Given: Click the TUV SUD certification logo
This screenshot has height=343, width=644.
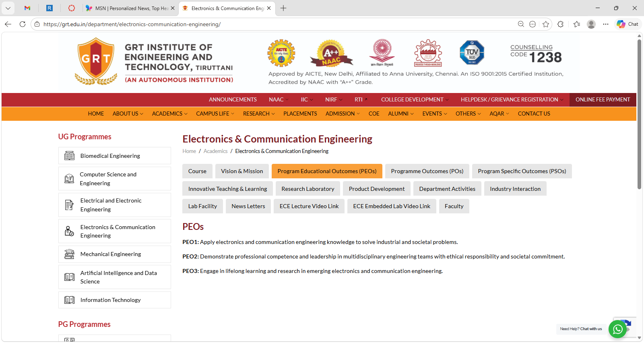Looking at the screenshot, I should pyautogui.click(x=472, y=53).
